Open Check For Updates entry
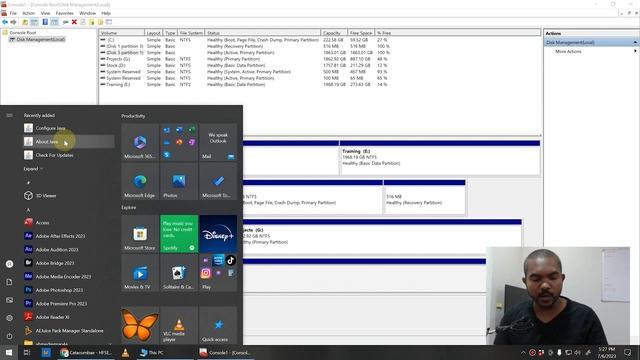The width and height of the screenshot is (640, 360). 69,155
